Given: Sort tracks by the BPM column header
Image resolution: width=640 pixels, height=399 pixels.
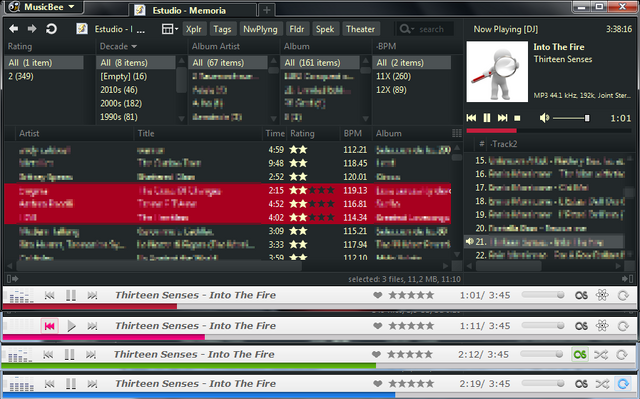Looking at the screenshot, I should click(352, 133).
